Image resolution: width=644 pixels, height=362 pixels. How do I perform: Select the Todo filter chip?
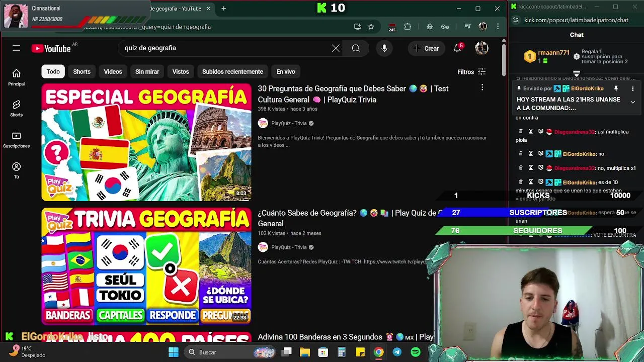[53, 71]
